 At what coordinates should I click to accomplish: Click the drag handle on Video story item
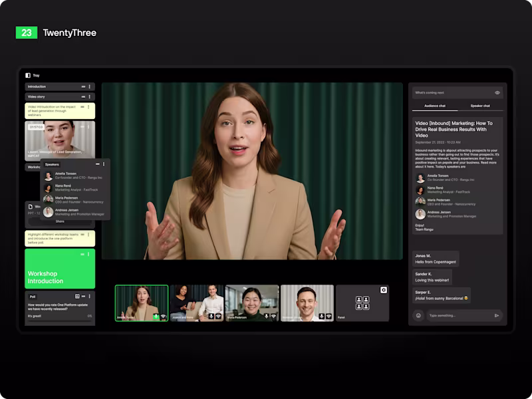(83, 96)
